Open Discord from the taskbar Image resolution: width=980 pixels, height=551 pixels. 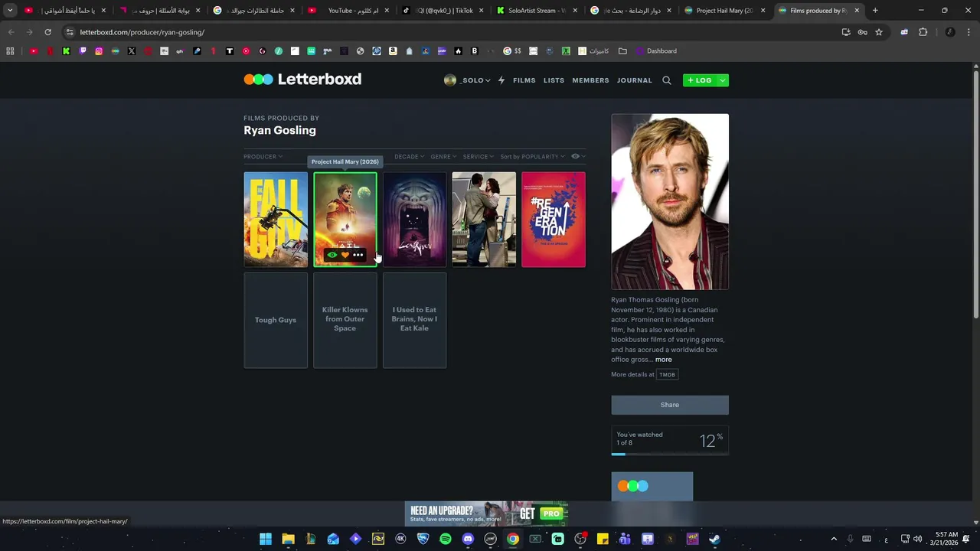pos(468,539)
